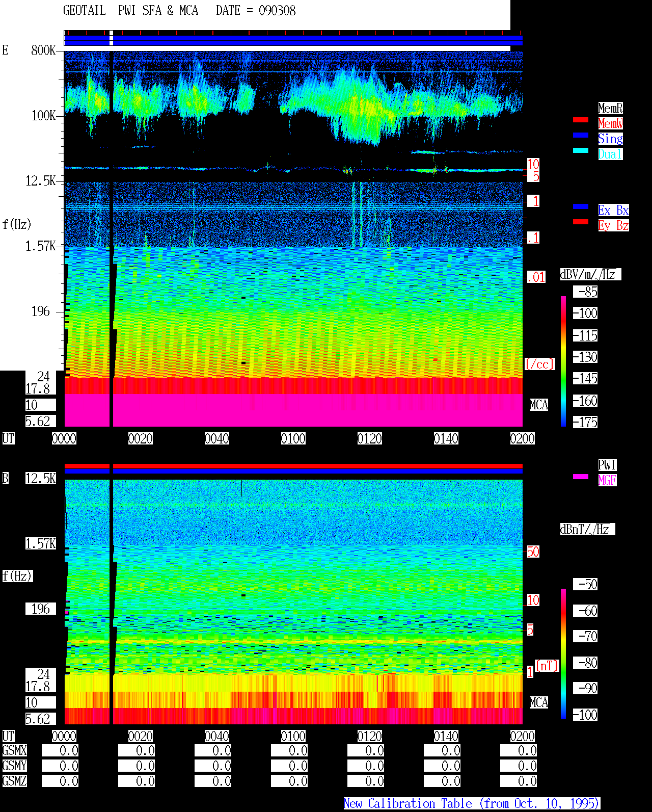Click the PWI legend label
Image resolution: width=652 pixels, height=812 pixels.
[607, 465]
